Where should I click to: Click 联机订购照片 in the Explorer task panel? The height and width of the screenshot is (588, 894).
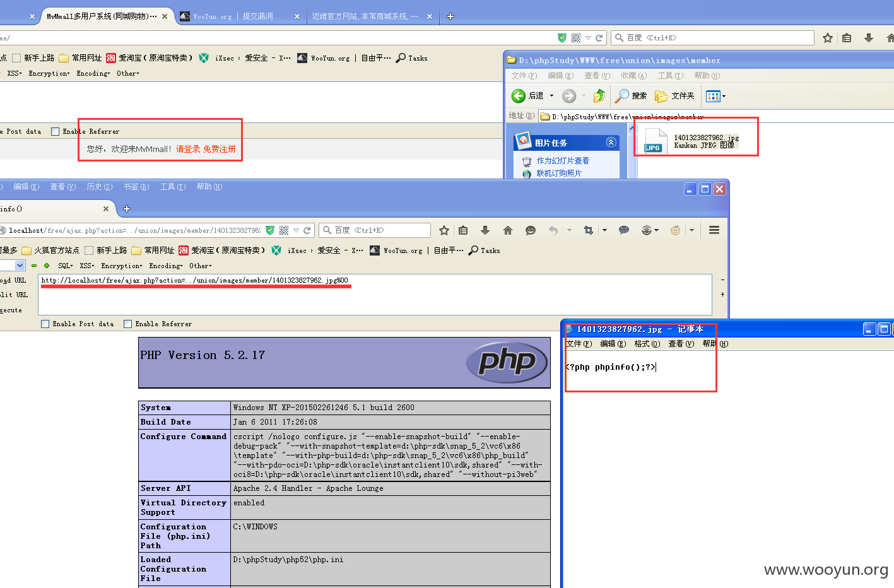(x=559, y=173)
